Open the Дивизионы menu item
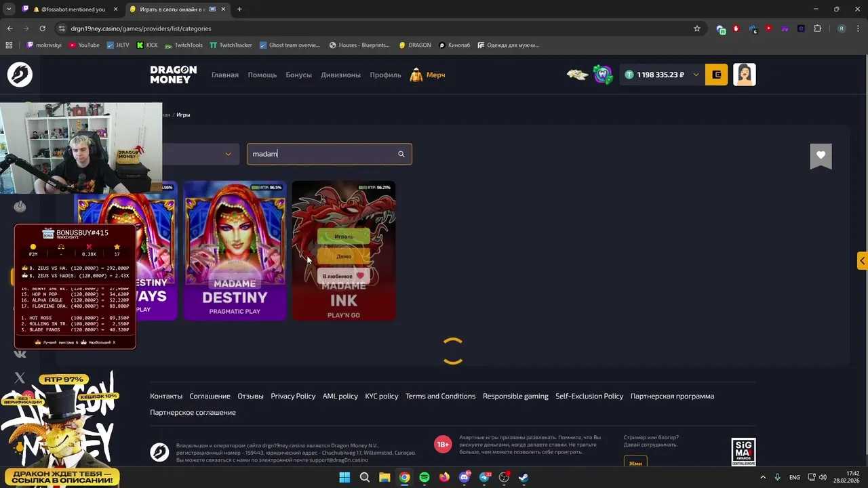 pyautogui.click(x=341, y=75)
